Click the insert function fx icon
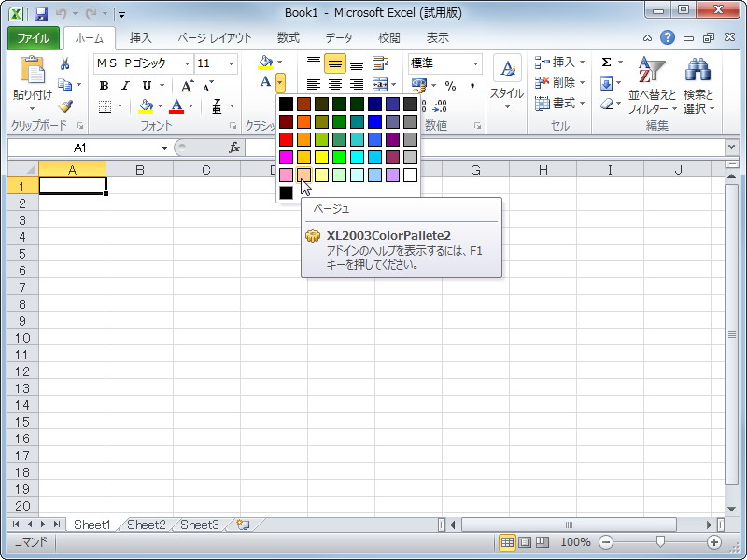The width and height of the screenshot is (747, 560). tap(234, 147)
